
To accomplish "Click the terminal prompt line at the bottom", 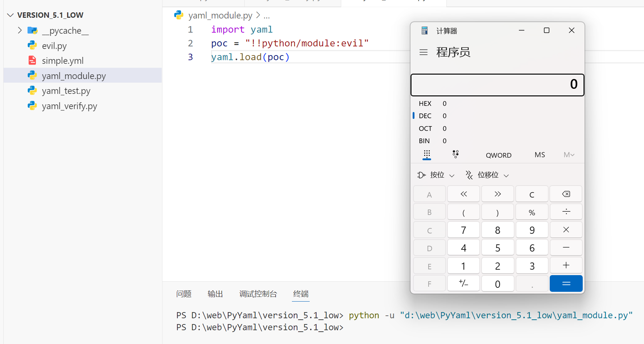I will click(260, 327).
